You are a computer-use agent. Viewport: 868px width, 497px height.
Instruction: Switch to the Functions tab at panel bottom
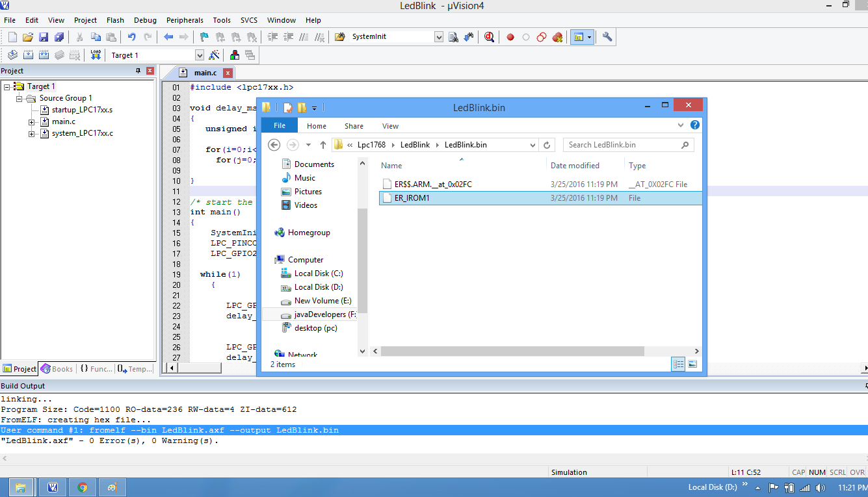96,369
